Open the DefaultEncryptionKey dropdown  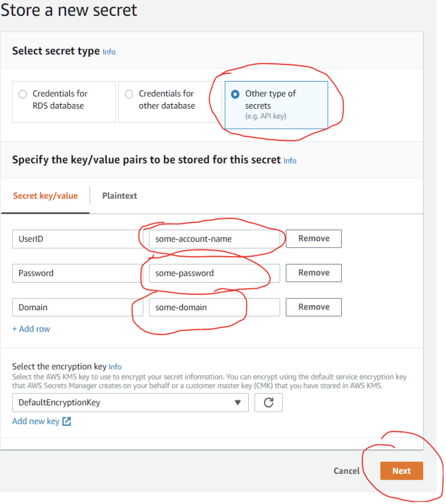point(130,402)
